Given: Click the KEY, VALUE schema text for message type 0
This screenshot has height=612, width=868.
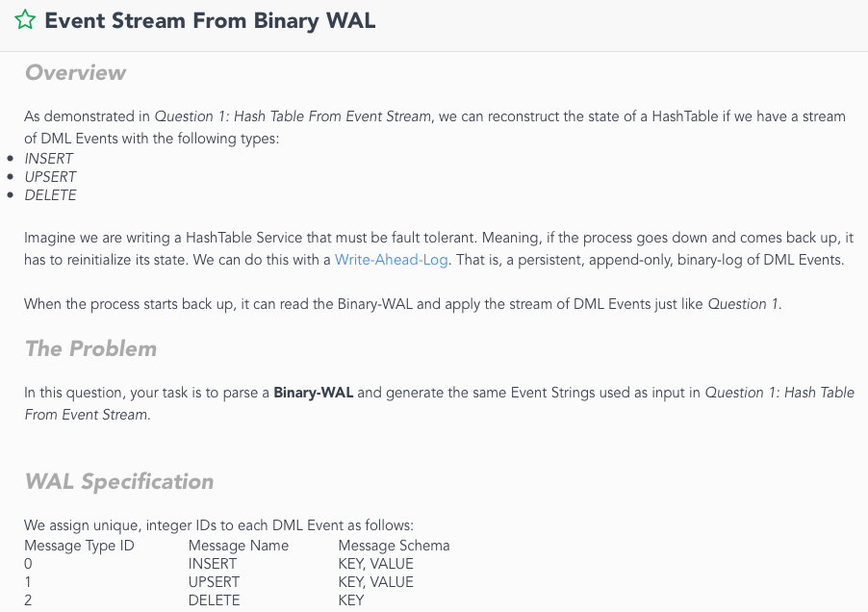Looking at the screenshot, I should tap(375, 563).
